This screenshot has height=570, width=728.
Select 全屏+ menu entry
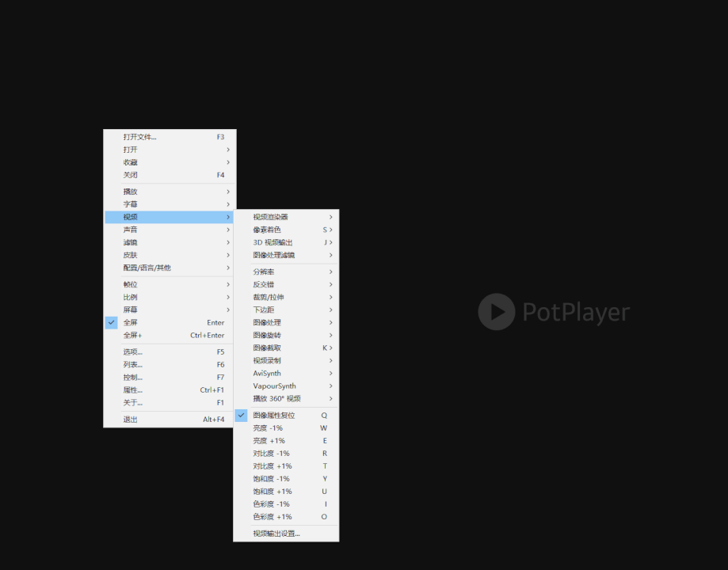[x=170, y=335]
